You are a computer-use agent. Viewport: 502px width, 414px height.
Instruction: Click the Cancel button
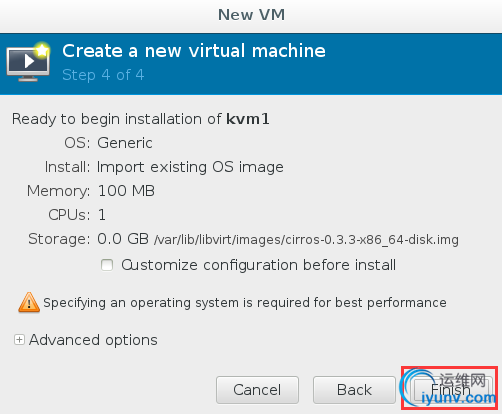[257, 390]
